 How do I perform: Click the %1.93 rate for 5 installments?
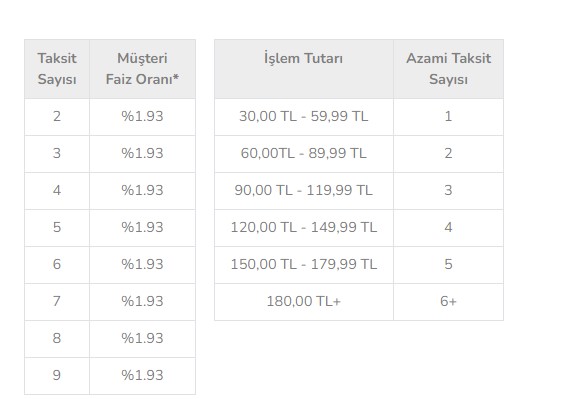(x=142, y=228)
